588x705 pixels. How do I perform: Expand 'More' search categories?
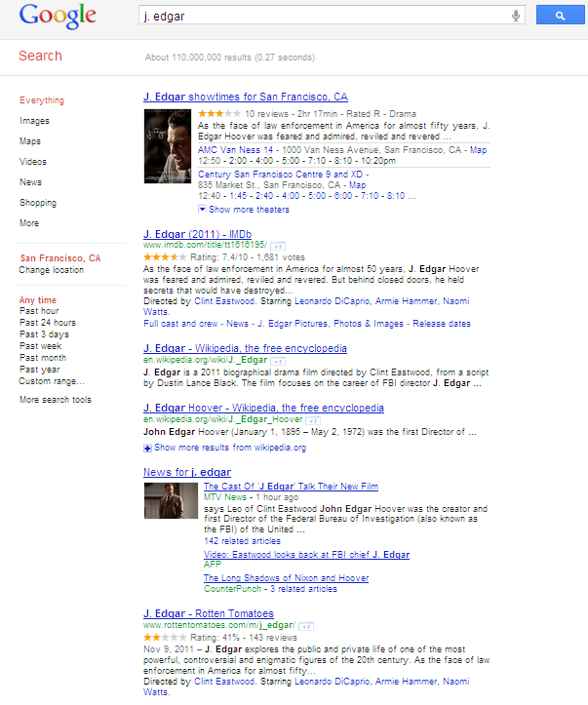click(x=29, y=223)
